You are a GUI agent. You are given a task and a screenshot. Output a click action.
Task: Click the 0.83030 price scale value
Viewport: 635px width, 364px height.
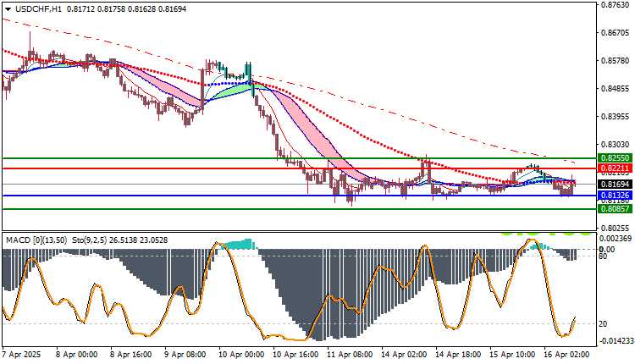[x=616, y=145]
